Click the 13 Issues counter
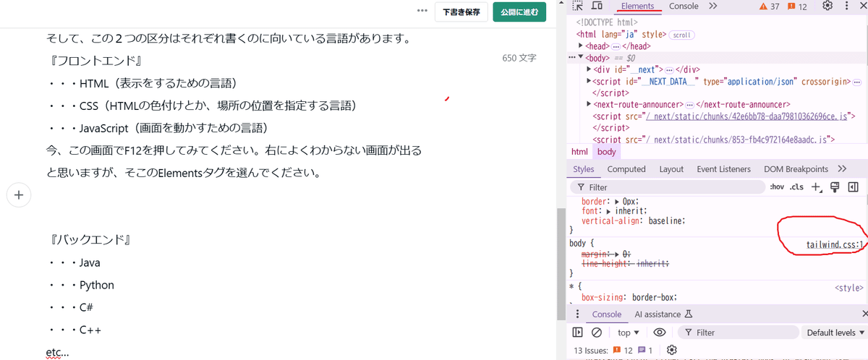Viewport: 868px width, 360px height. pos(613,351)
